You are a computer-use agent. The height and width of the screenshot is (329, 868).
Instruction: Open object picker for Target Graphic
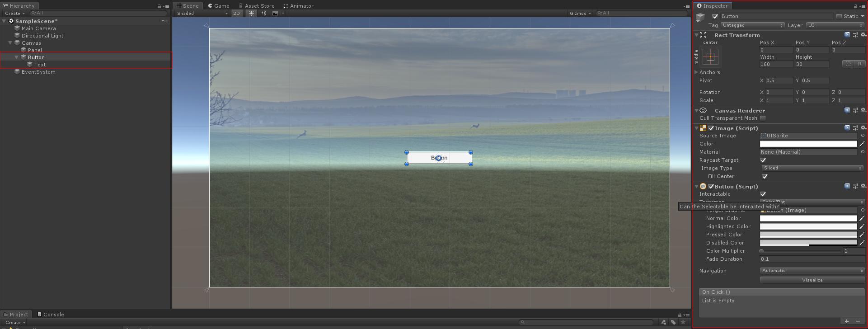(x=862, y=210)
